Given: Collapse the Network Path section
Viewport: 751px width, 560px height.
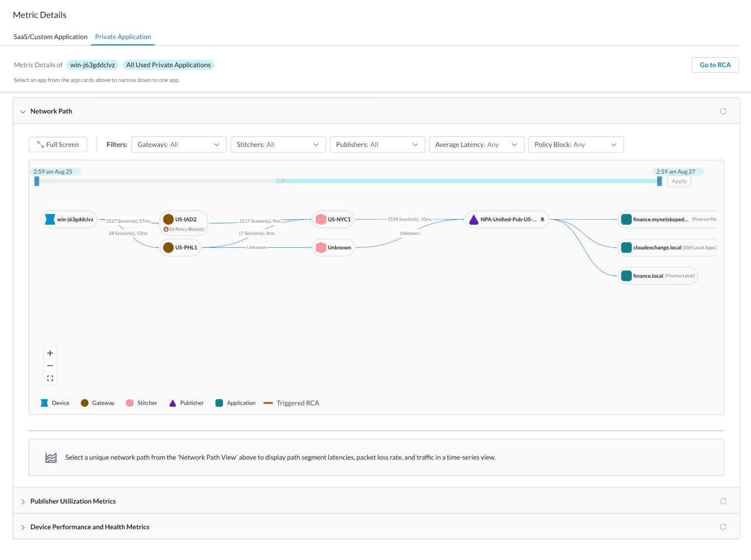Looking at the screenshot, I should point(23,111).
